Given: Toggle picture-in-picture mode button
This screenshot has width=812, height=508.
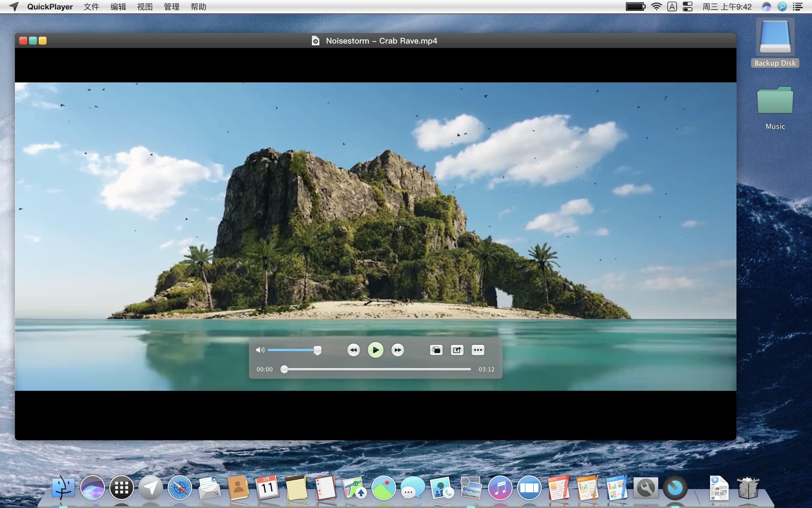Looking at the screenshot, I should [x=436, y=350].
